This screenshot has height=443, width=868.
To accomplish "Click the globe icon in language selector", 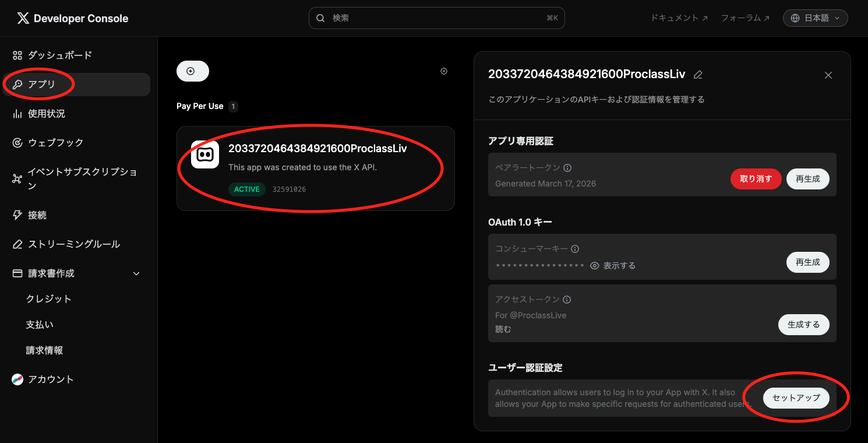I will click(x=795, y=18).
